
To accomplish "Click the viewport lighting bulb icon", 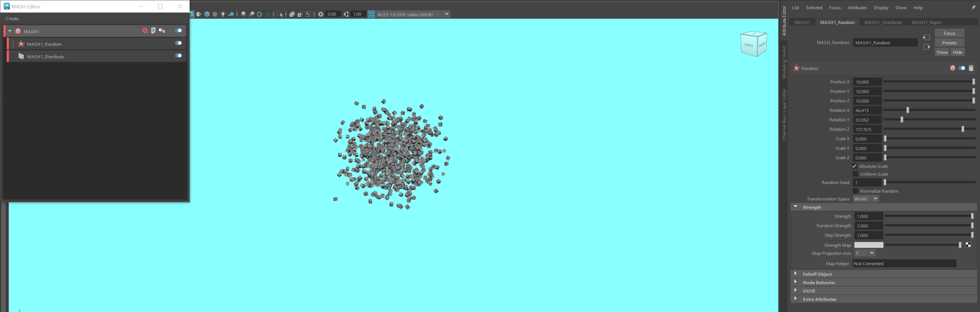I will (x=223, y=14).
